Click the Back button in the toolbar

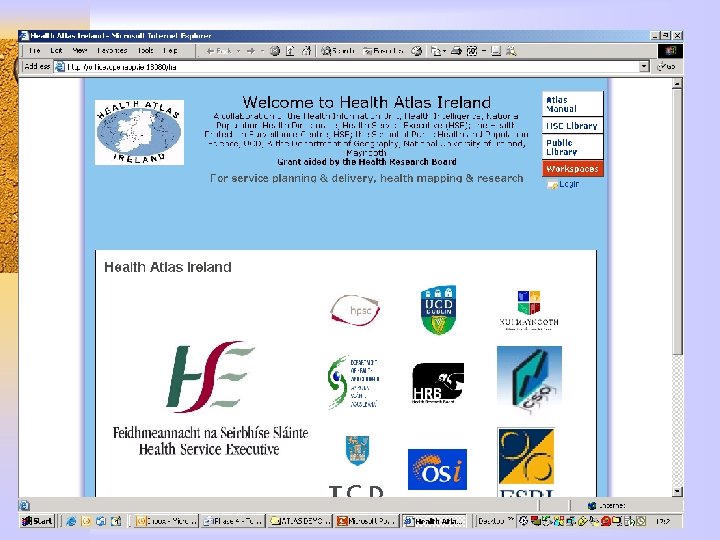219,51
